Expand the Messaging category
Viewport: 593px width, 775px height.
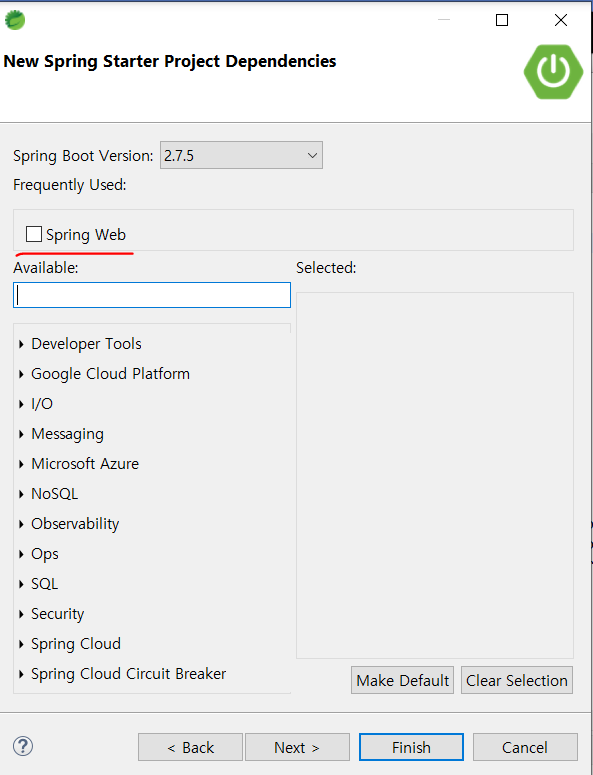[21, 434]
